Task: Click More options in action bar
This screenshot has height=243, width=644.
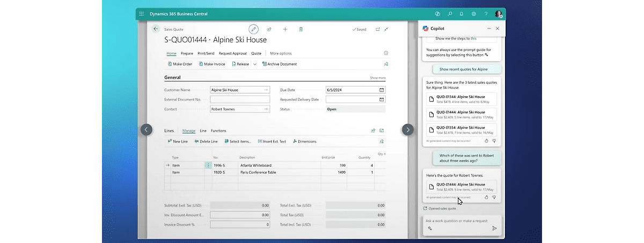Action: click(281, 53)
